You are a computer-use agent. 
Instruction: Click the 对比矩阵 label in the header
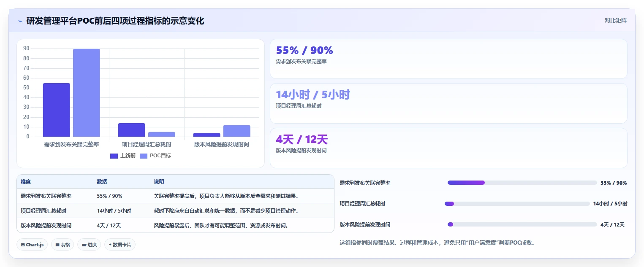(x=615, y=20)
